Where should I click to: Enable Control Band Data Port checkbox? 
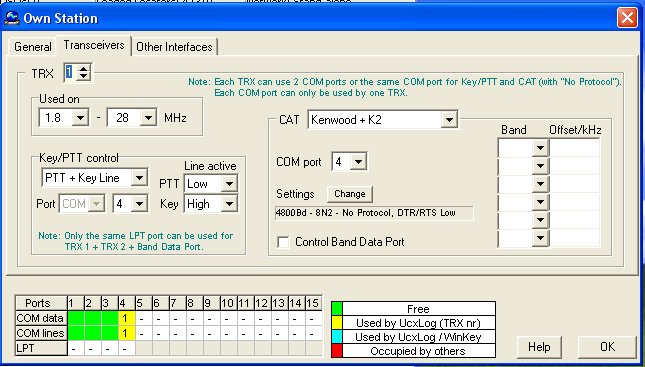[x=283, y=242]
